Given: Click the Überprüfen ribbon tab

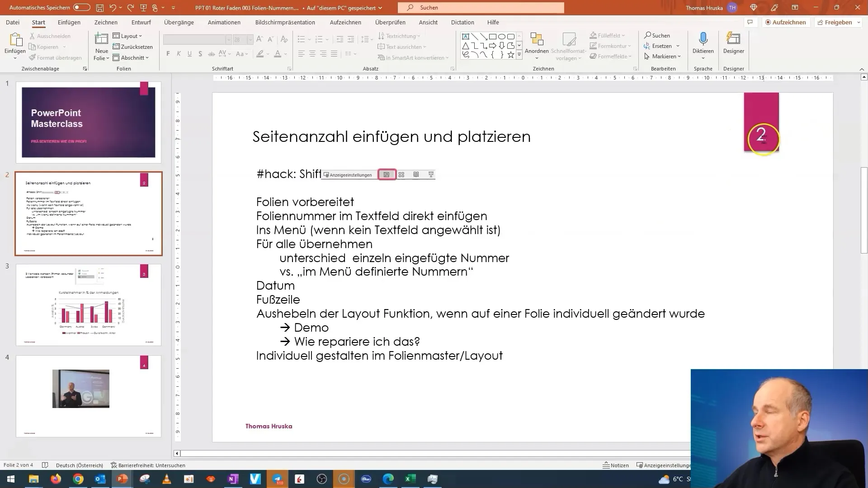Looking at the screenshot, I should [x=390, y=23].
